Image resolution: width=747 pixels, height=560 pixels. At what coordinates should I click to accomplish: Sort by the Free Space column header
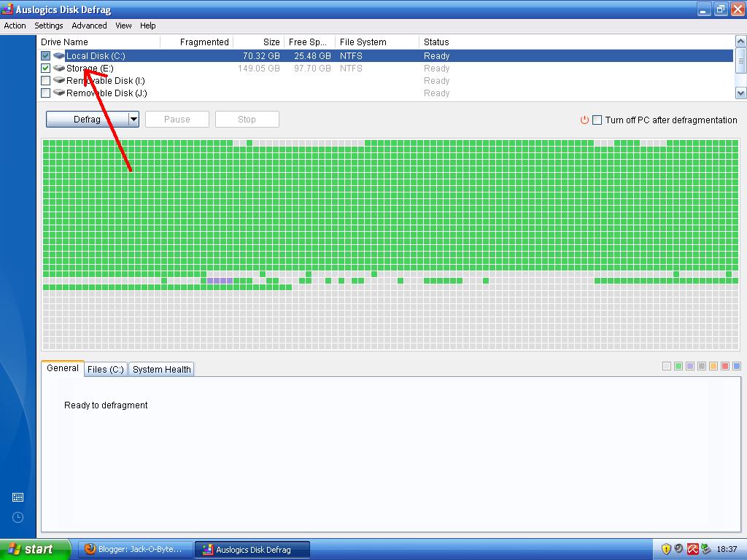point(309,42)
